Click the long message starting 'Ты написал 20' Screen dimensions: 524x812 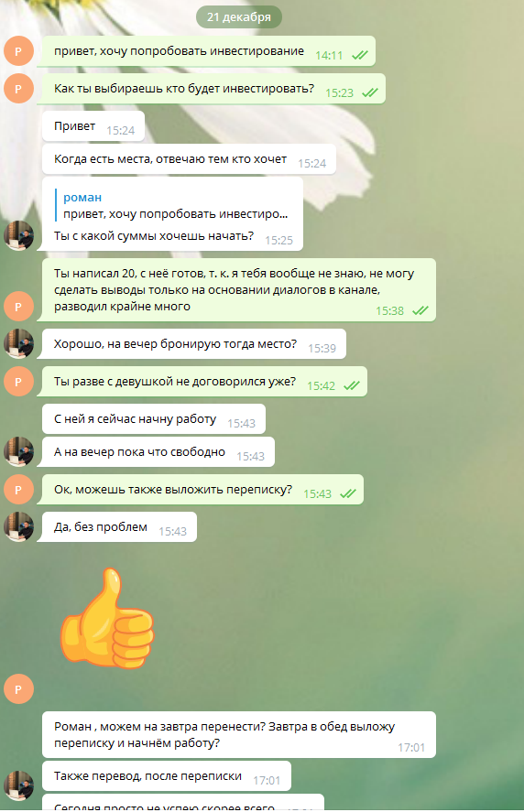(x=239, y=290)
